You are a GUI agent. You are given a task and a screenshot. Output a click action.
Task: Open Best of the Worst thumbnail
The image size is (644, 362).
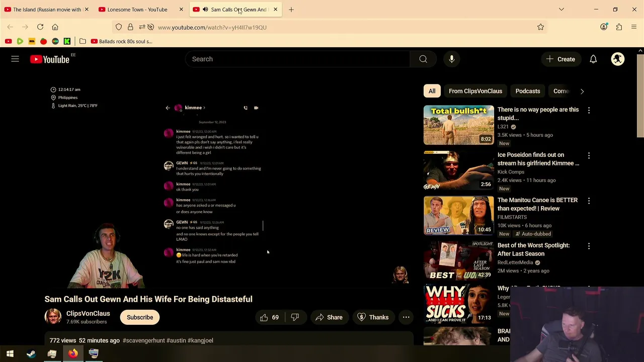[x=459, y=261]
